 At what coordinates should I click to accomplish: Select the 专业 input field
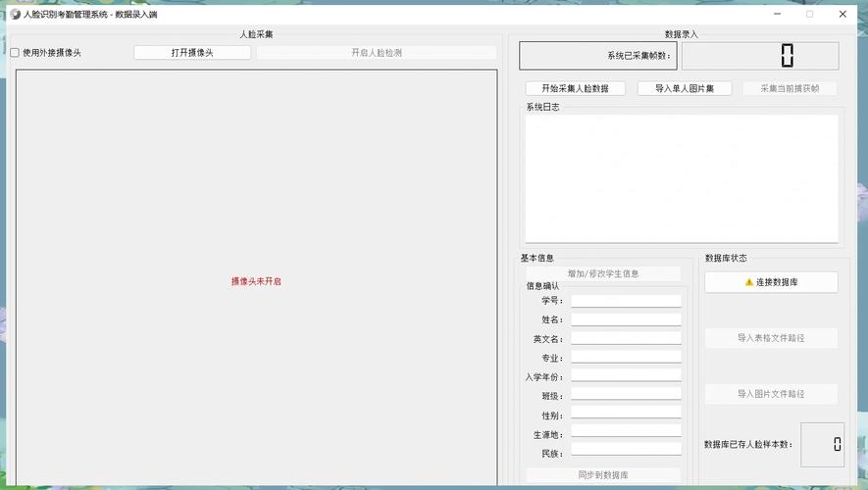click(626, 358)
